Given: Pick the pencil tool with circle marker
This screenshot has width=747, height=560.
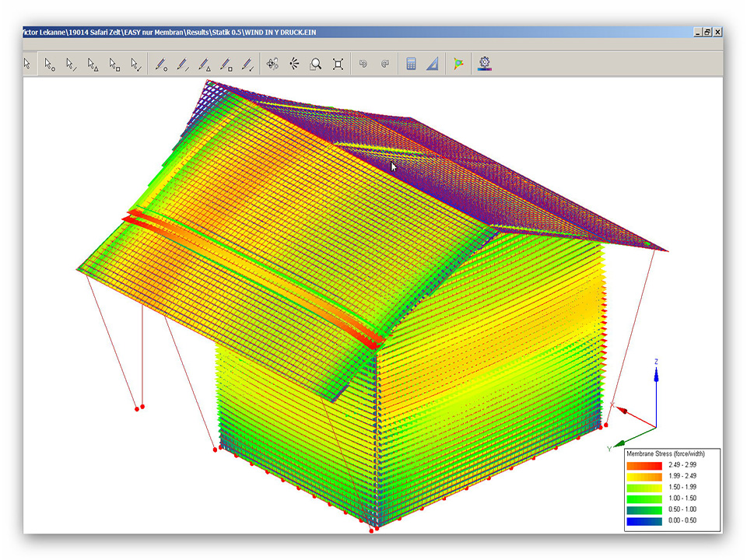Looking at the screenshot, I should 161,64.
